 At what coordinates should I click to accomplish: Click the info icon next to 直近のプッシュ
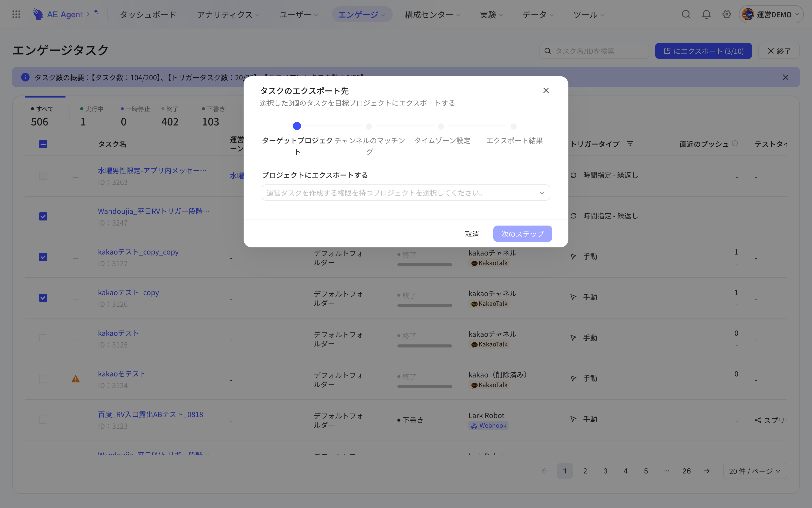[x=735, y=144]
